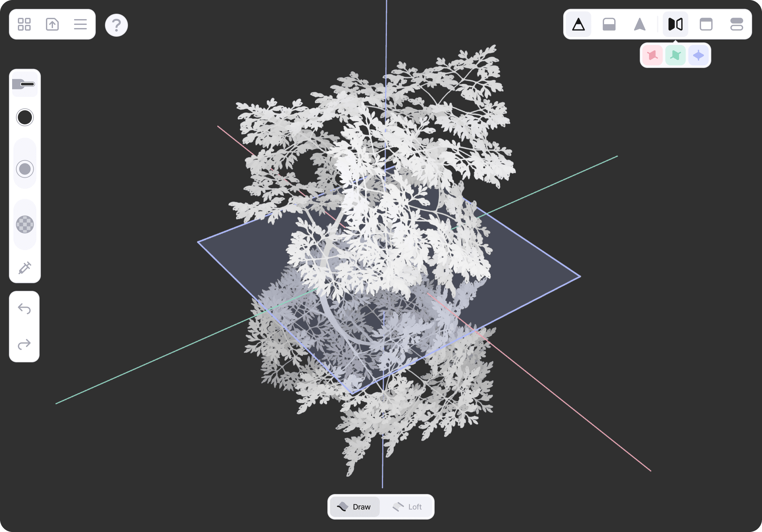Image resolution: width=762 pixels, height=532 pixels.
Task: Select the pink transform handle swatch
Action: pyautogui.click(x=653, y=55)
